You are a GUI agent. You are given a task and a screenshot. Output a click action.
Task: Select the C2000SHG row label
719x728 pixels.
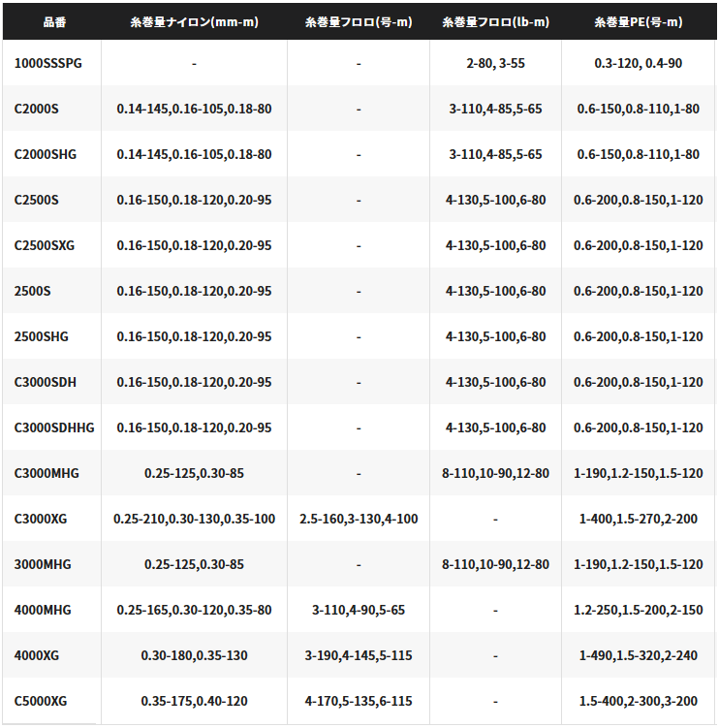pos(45,154)
